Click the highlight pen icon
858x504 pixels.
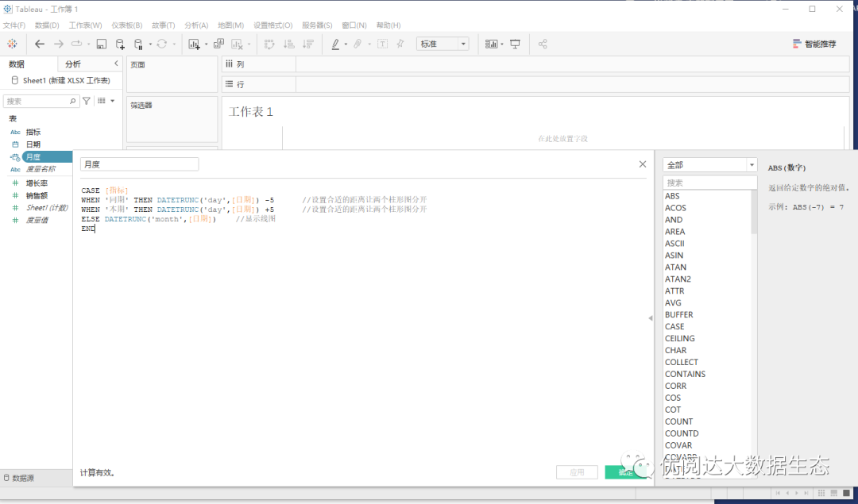click(335, 44)
